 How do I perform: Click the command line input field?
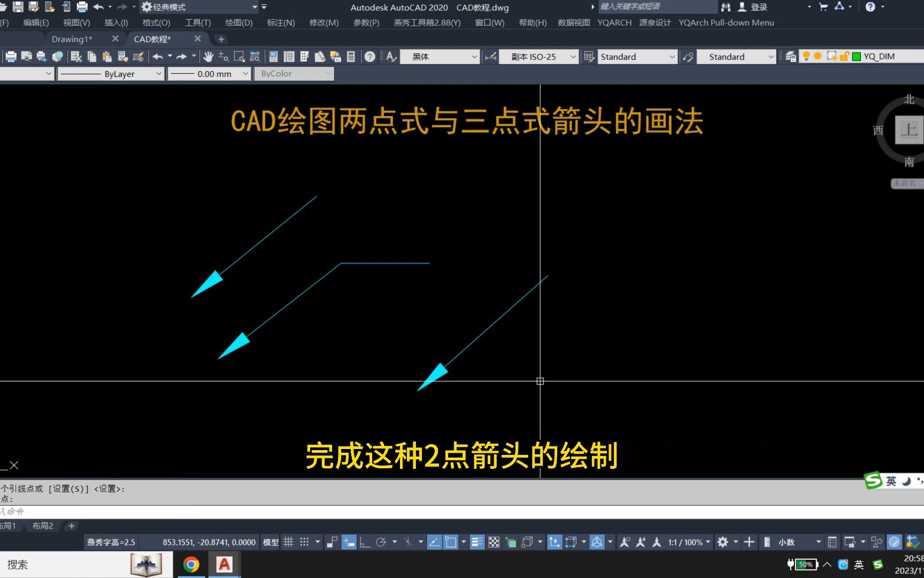tap(462, 512)
